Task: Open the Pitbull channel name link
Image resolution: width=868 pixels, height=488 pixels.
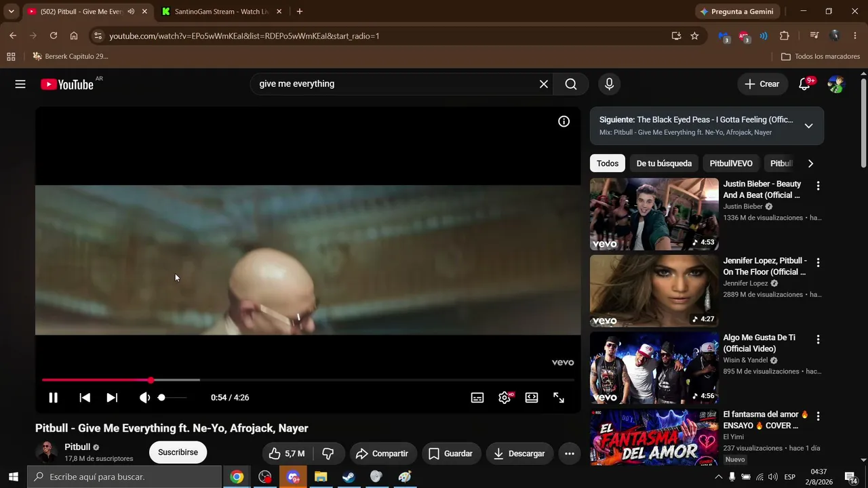Action: tap(77, 447)
